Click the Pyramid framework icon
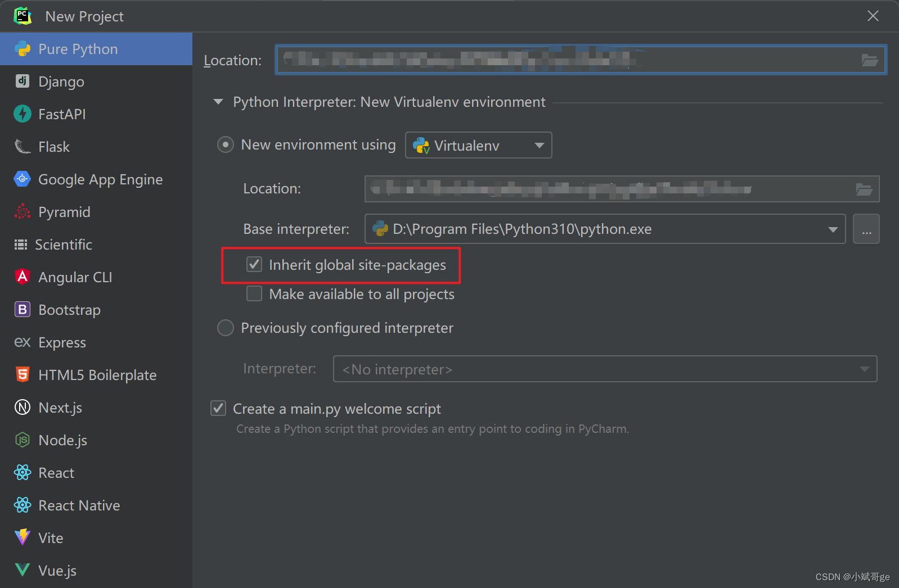Image resolution: width=899 pixels, height=588 pixels. [23, 211]
